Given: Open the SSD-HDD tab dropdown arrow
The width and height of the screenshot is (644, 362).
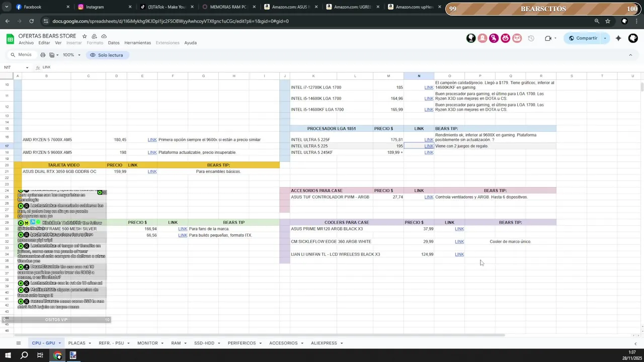Looking at the screenshot, I should click(x=219, y=343).
